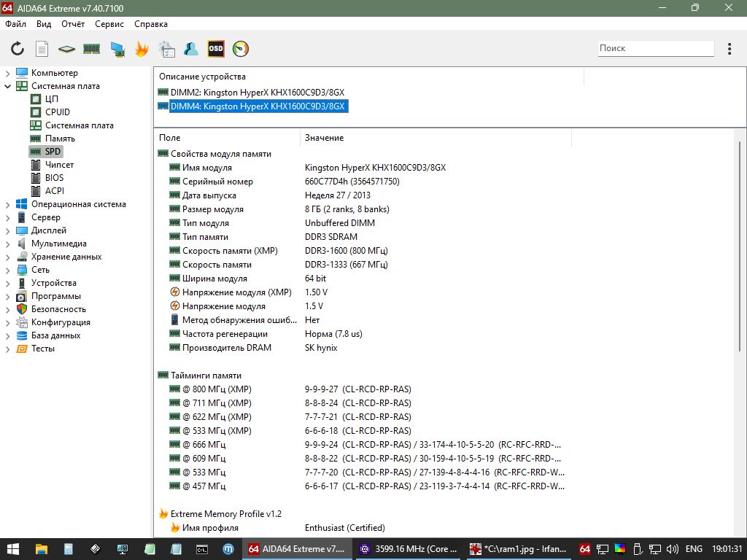This screenshot has width=747, height=560.
Task: Open the Справка menu
Action: [x=151, y=24]
